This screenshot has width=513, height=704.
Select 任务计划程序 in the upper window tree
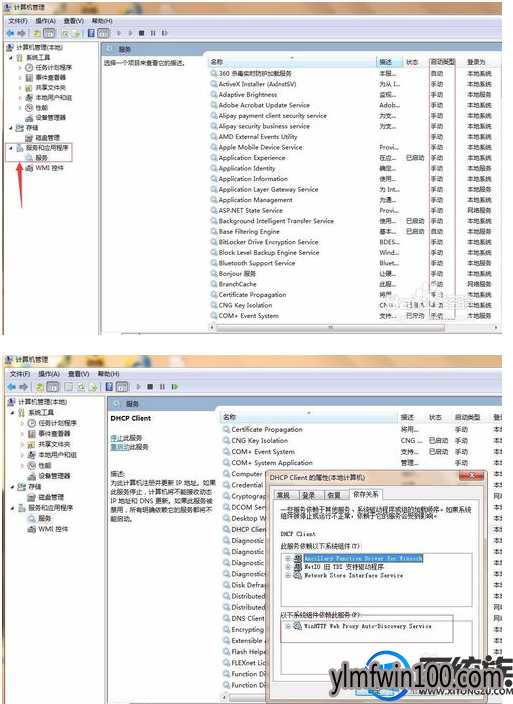(x=53, y=67)
